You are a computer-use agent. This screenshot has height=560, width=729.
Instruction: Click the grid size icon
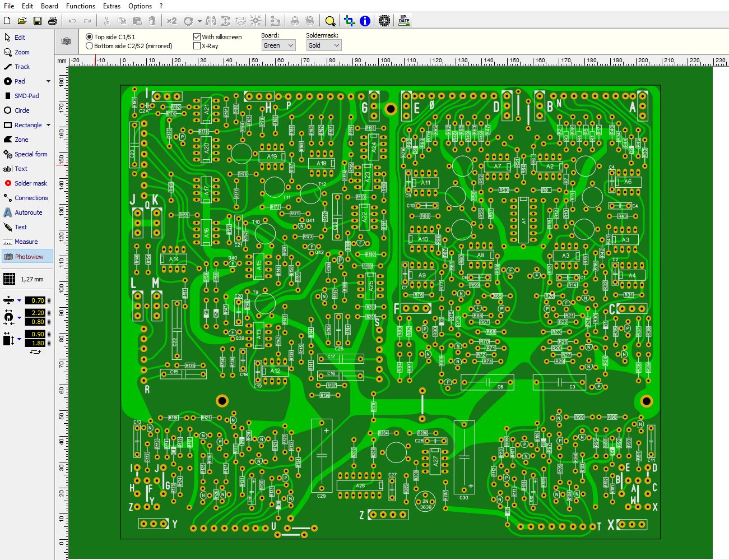click(x=9, y=279)
